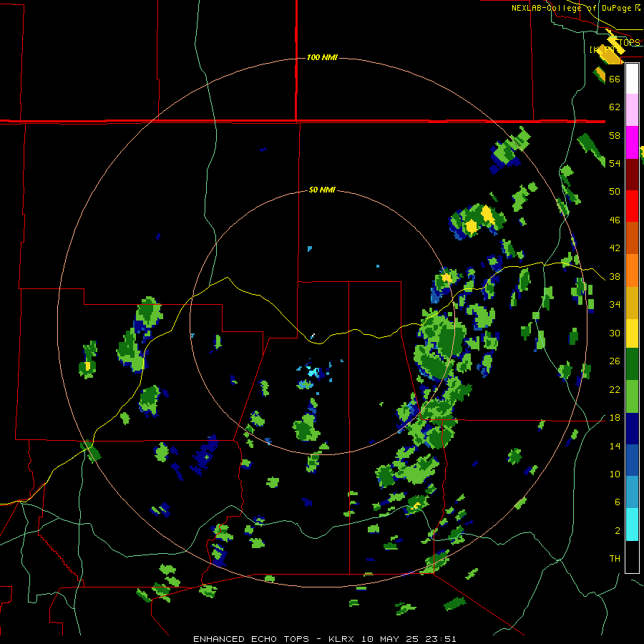The height and width of the screenshot is (644, 644).
Task: Click the 30 value on the legend
Action: coord(615,333)
